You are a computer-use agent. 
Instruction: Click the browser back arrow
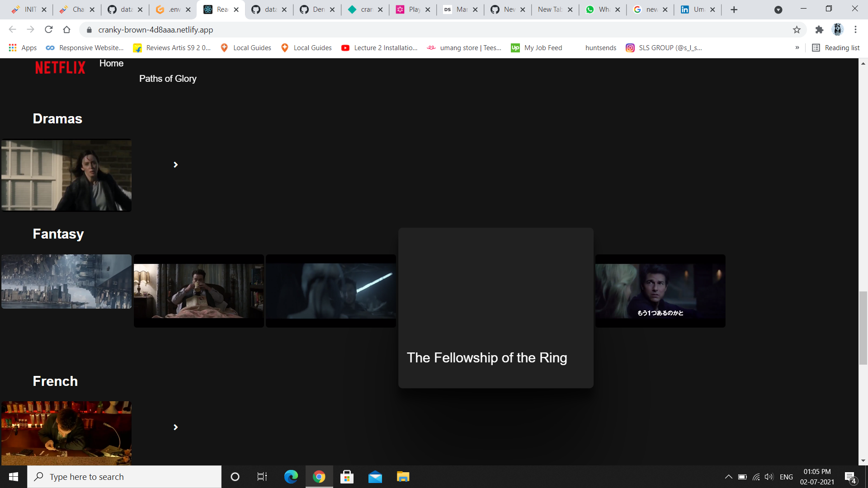tap(12, 29)
